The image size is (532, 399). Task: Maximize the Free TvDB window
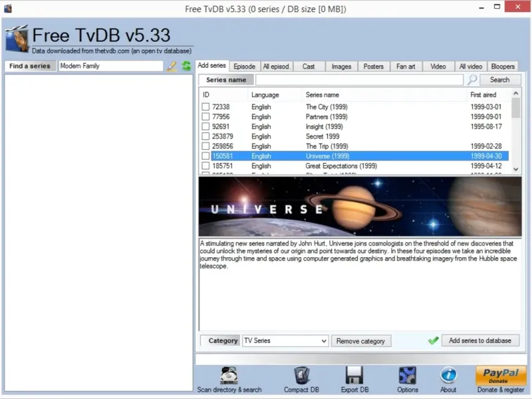tap(497, 7)
